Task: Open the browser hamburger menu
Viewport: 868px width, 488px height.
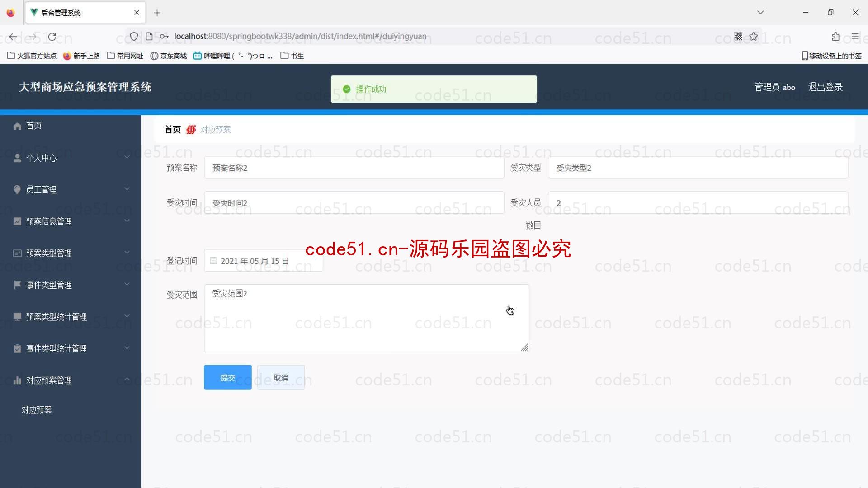Action: (855, 37)
